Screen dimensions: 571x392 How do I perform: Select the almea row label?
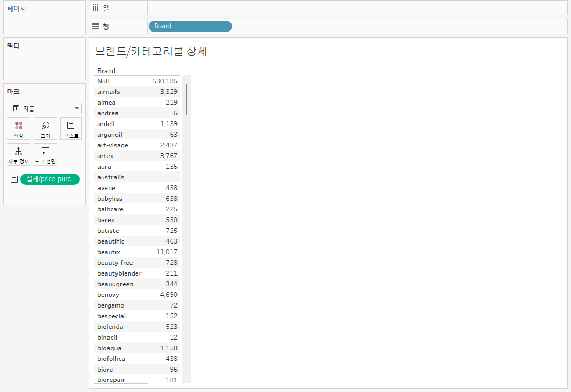(x=106, y=103)
